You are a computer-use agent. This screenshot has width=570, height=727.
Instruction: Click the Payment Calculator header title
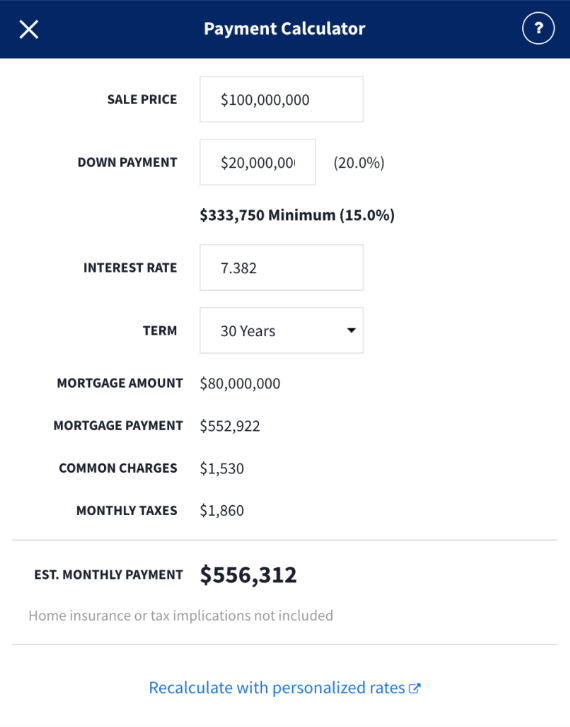point(285,29)
